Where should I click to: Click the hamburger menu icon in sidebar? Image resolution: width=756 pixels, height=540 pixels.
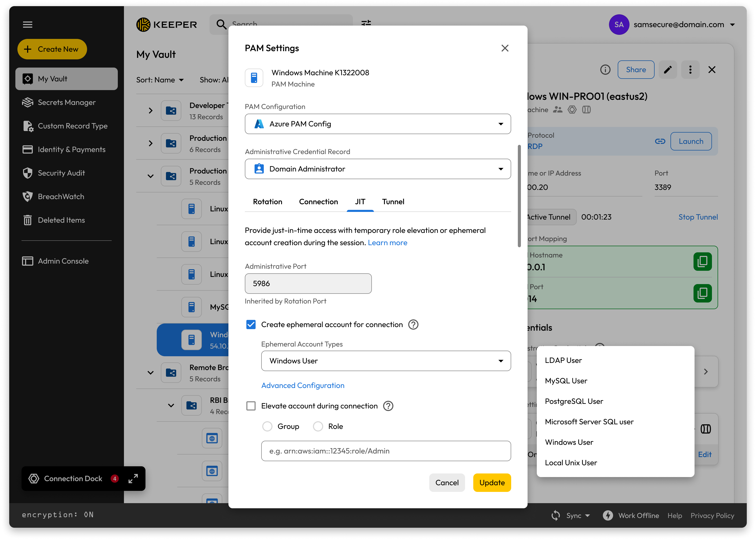tap(28, 24)
